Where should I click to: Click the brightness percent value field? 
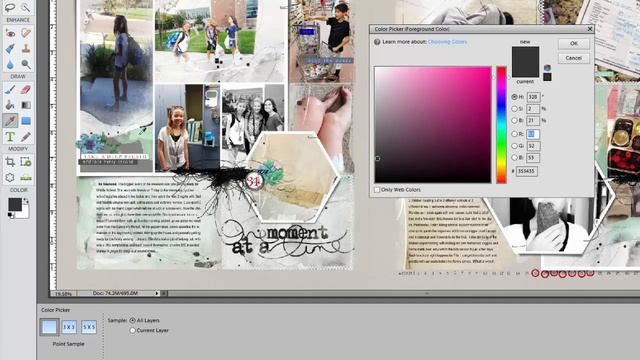(533, 120)
